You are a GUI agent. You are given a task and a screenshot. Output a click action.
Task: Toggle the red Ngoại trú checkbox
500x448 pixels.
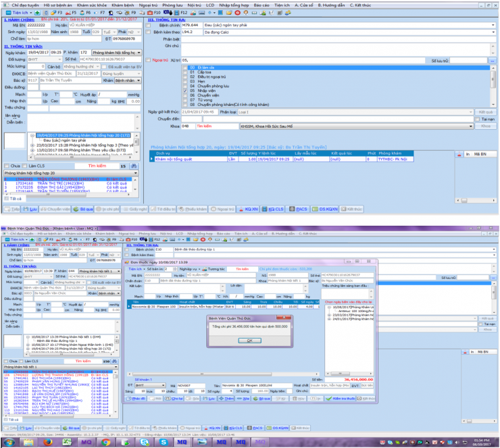tap(149, 59)
